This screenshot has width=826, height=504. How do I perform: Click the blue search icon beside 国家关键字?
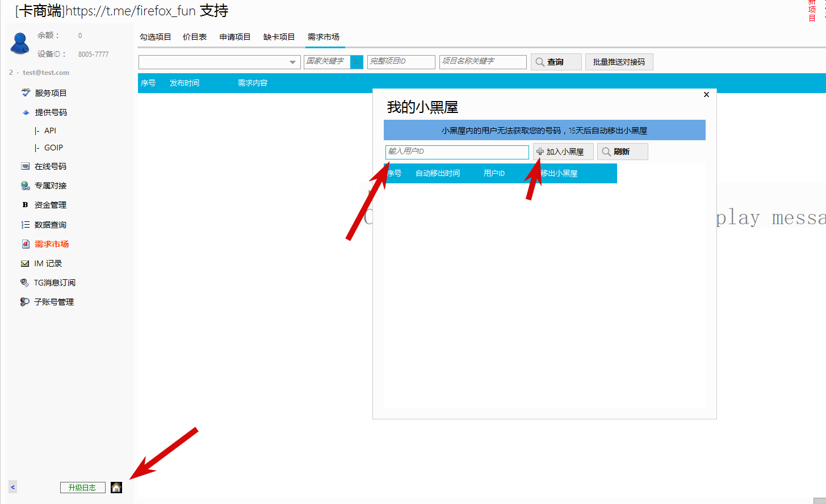click(357, 62)
